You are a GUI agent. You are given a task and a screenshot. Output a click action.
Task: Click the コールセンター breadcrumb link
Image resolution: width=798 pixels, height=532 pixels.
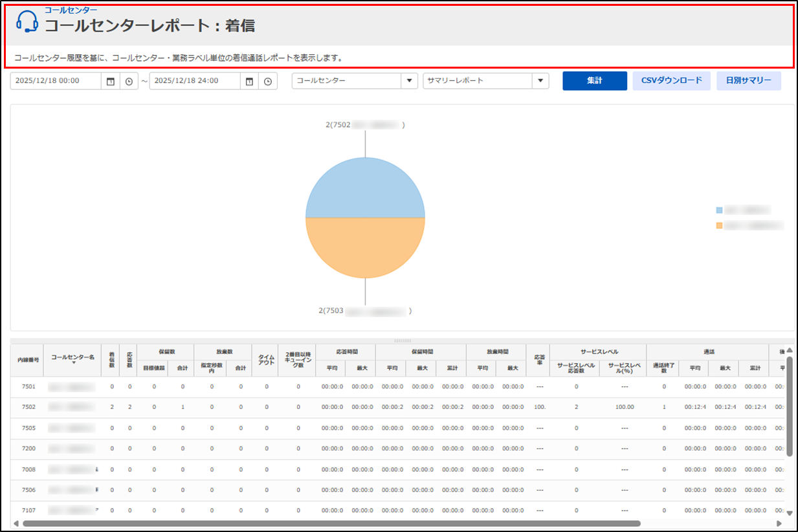[x=71, y=10]
